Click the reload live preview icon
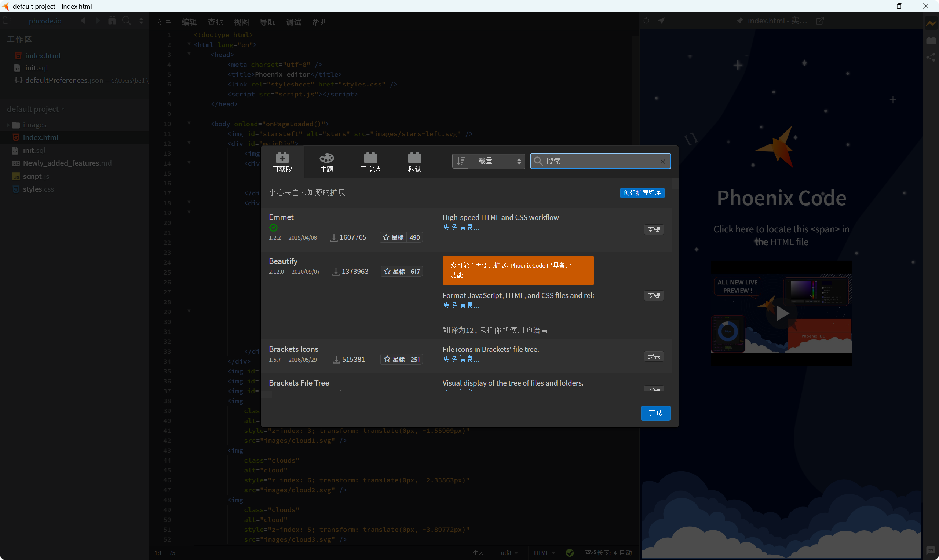Screen dimensions: 939x560 (x=646, y=21)
